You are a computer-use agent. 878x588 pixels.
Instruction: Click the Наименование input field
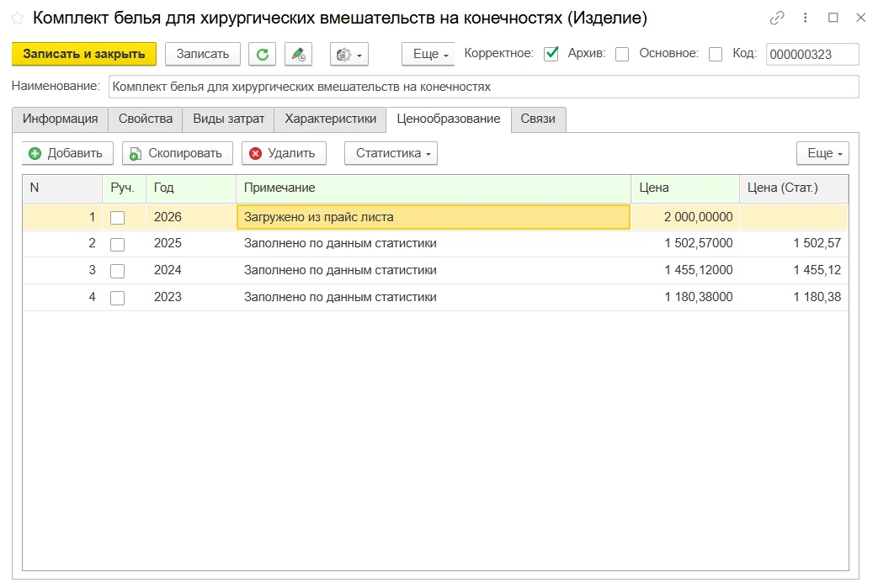483,87
